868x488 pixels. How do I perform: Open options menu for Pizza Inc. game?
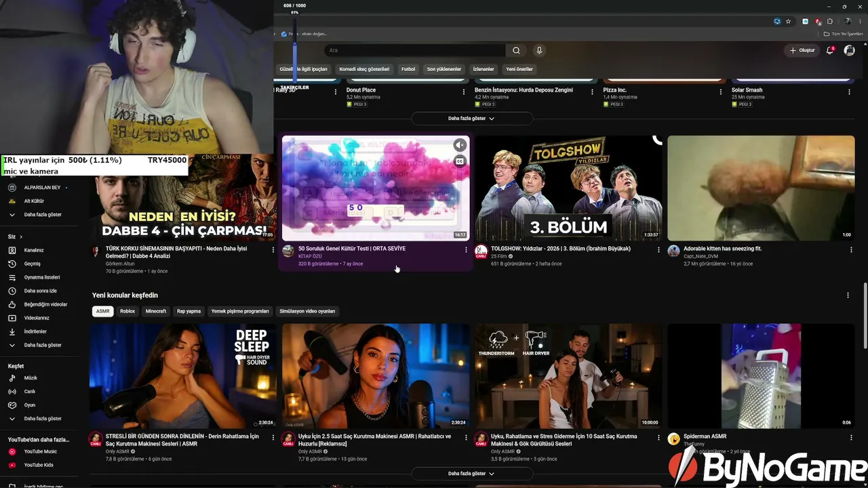coord(721,91)
